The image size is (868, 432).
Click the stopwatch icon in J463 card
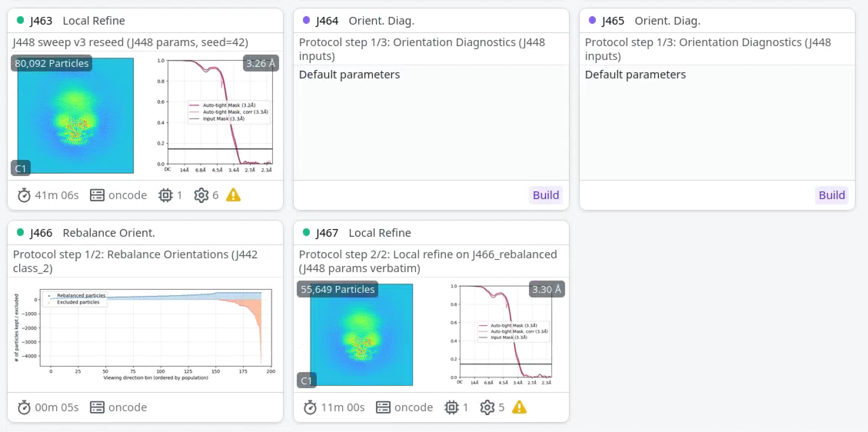[x=24, y=195]
